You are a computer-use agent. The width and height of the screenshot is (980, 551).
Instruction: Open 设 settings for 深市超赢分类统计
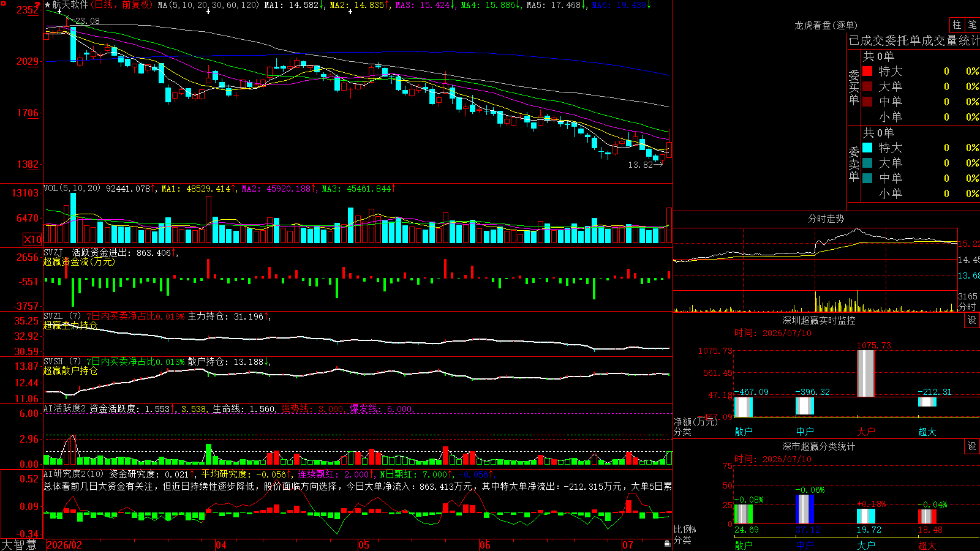(972, 446)
